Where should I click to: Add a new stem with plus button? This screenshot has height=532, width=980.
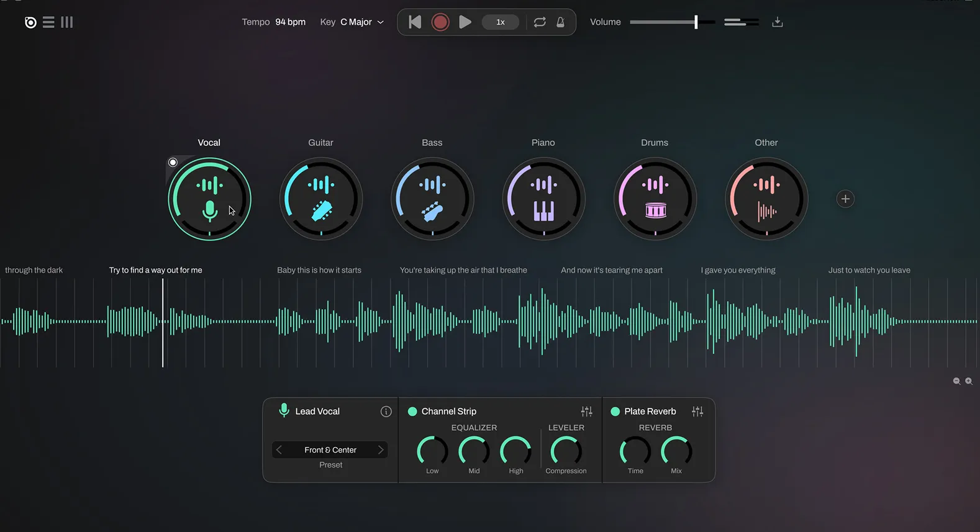coord(845,199)
